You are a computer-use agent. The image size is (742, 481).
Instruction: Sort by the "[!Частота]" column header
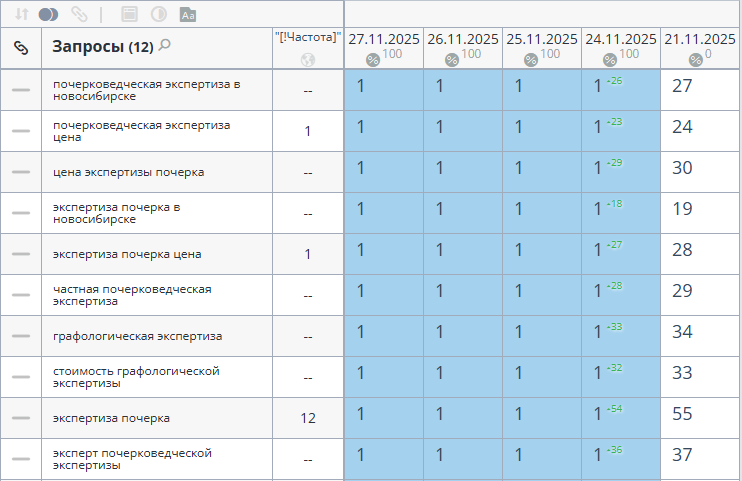click(307, 37)
